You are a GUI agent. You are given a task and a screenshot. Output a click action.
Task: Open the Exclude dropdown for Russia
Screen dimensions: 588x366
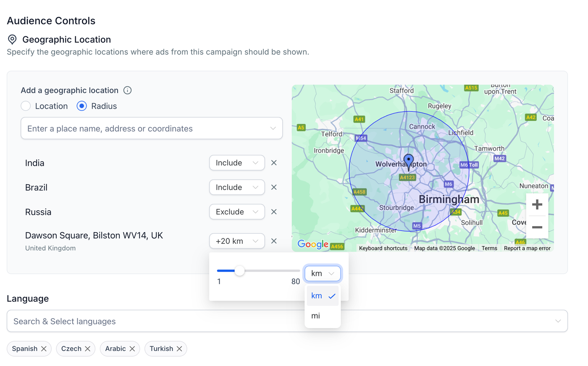[x=237, y=212]
